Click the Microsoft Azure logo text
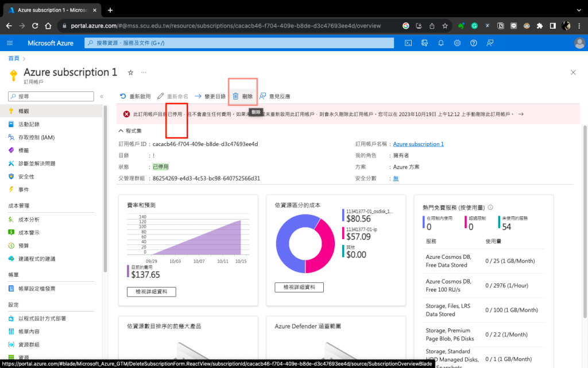588x368 pixels. (51, 43)
